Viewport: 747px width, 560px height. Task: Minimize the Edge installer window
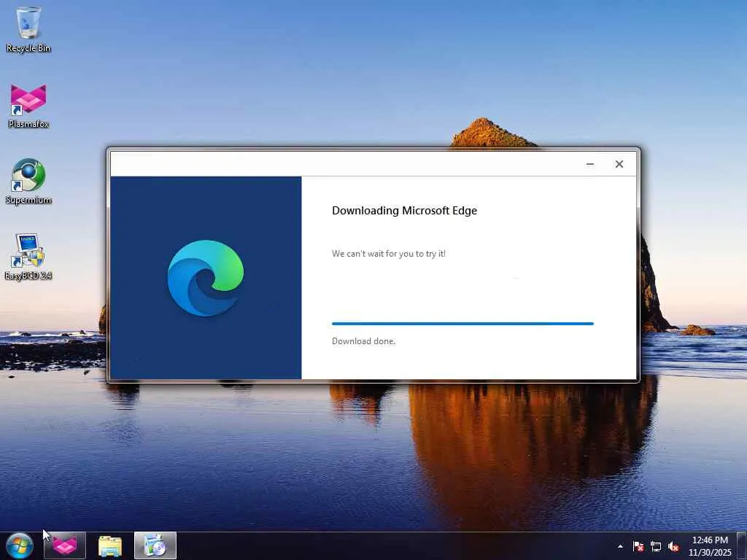(589, 164)
